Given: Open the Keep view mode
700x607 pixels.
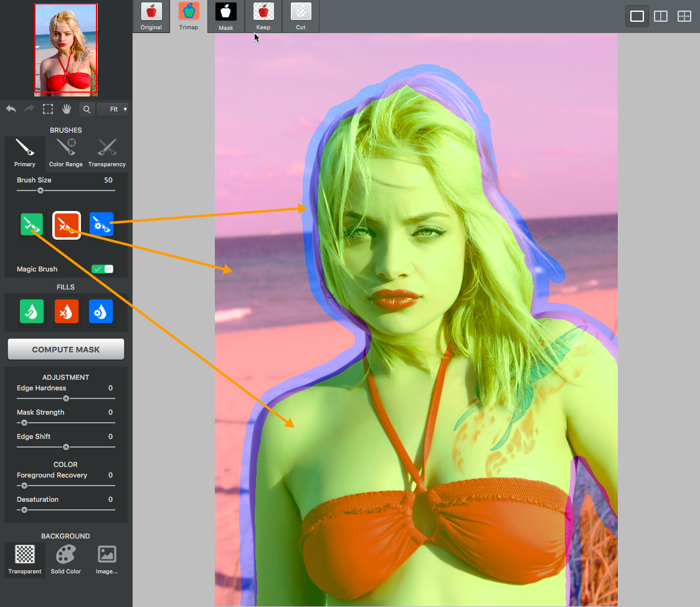Looking at the screenshot, I should pyautogui.click(x=262, y=16).
